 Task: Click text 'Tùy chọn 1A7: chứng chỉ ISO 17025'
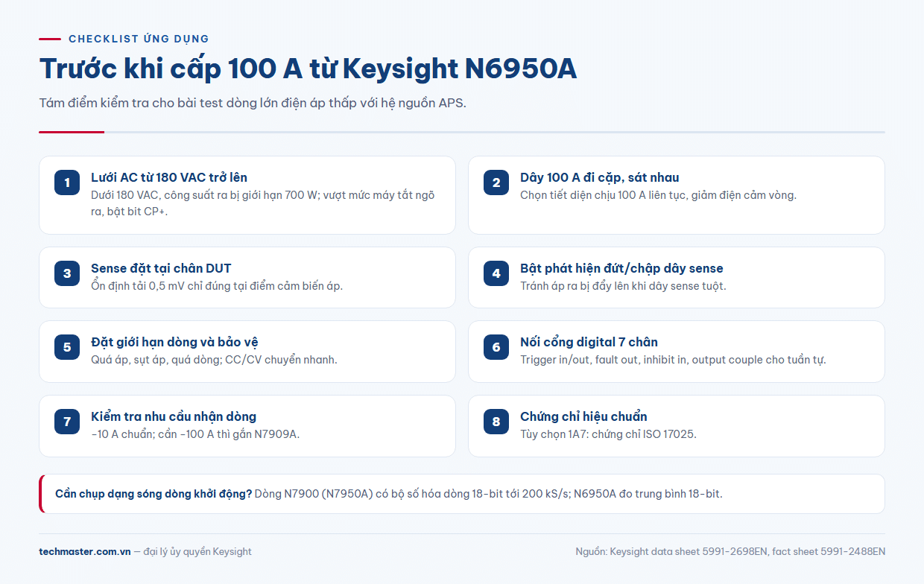[x=608, y=434]
